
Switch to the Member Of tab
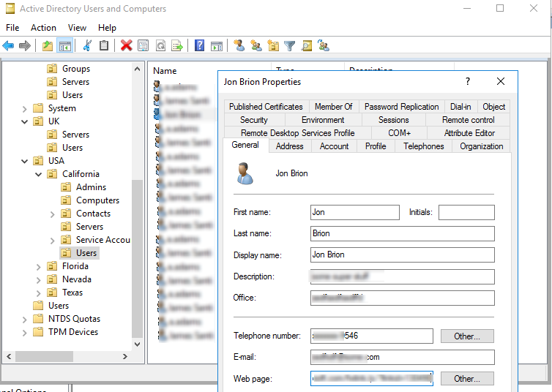[x=333, y=107]
